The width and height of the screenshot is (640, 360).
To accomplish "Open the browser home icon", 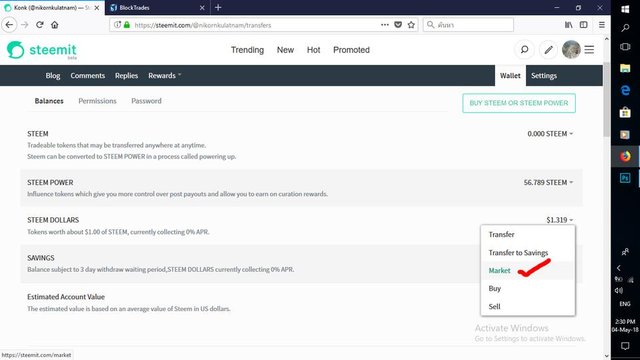I will (55, 25).
